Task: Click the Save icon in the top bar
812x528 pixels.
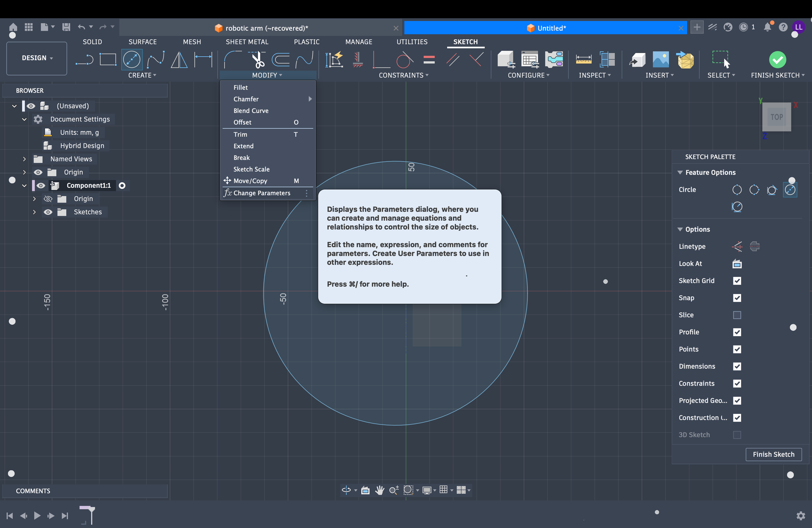Action: pyautogui.click(x=66, y=27)
